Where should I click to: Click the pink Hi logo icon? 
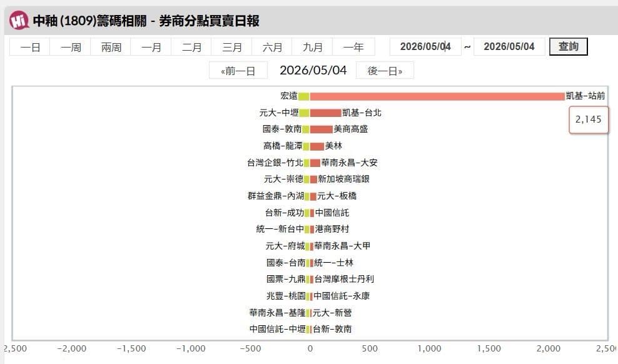point(19,20)
